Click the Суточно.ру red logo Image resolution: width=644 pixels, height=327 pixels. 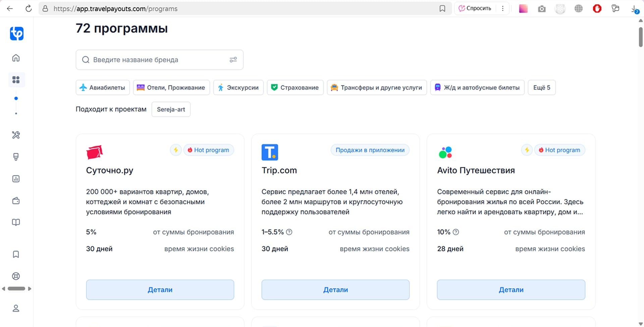[x=94, y=152]
